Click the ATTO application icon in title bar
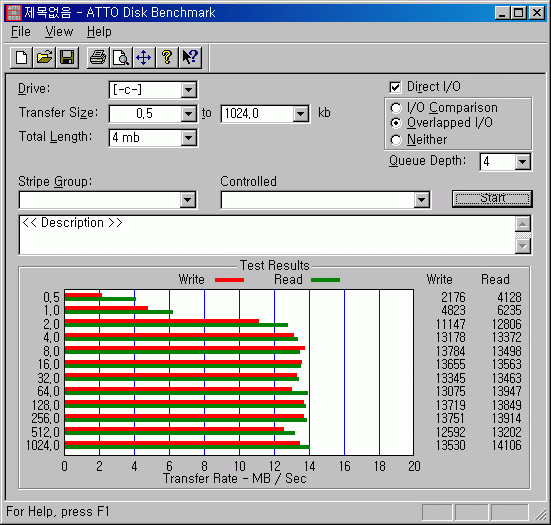The width and height of the screenshot is (551, 525). 14,13
